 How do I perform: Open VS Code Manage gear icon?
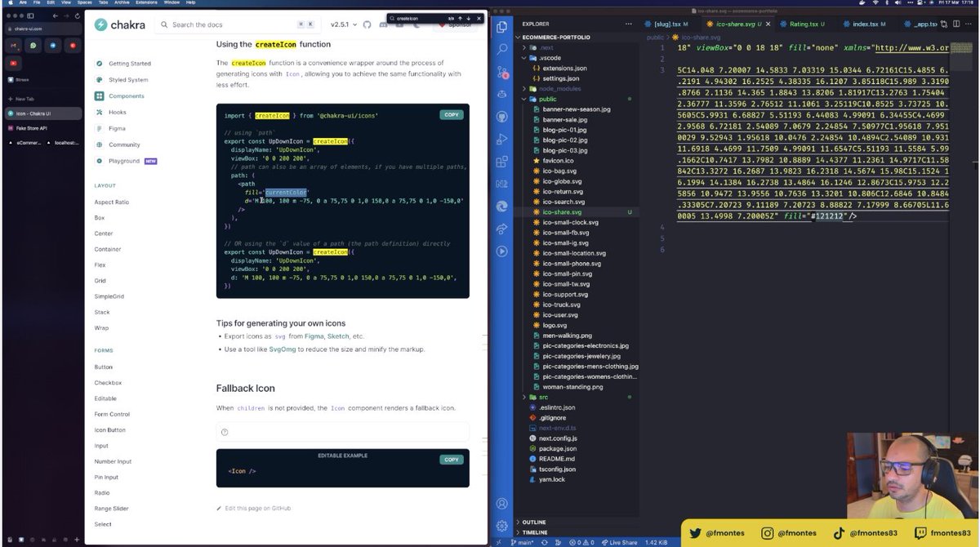coord(502,525)
